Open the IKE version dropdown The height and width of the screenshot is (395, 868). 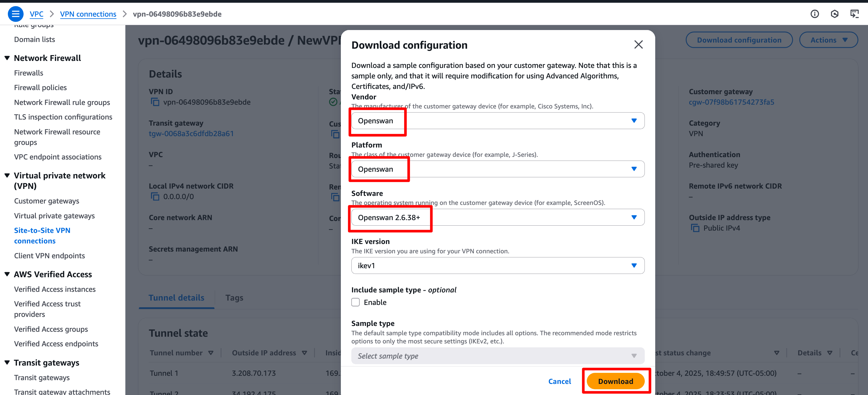click(497, 266)
